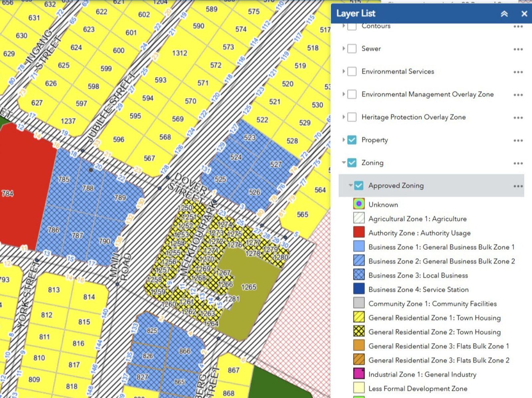Click the Authority Zone red legend swatch

[x=359, y=233]
